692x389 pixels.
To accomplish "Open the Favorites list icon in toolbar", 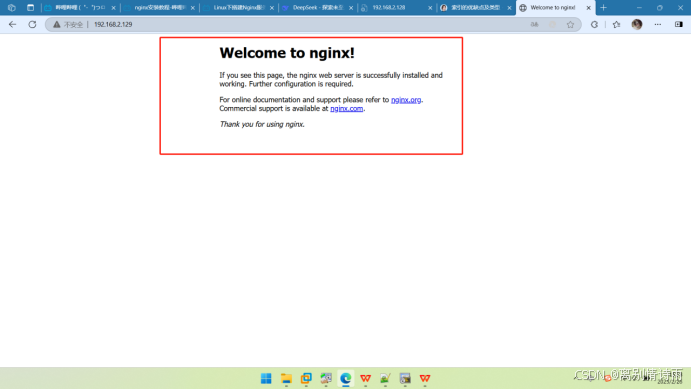I will coord(617,25).
